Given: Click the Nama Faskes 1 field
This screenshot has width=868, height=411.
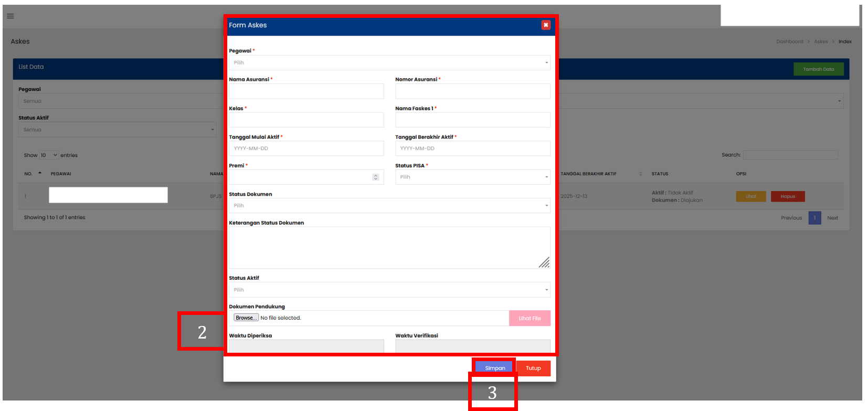Looking at the screenshot, I should tap(472, 120).
